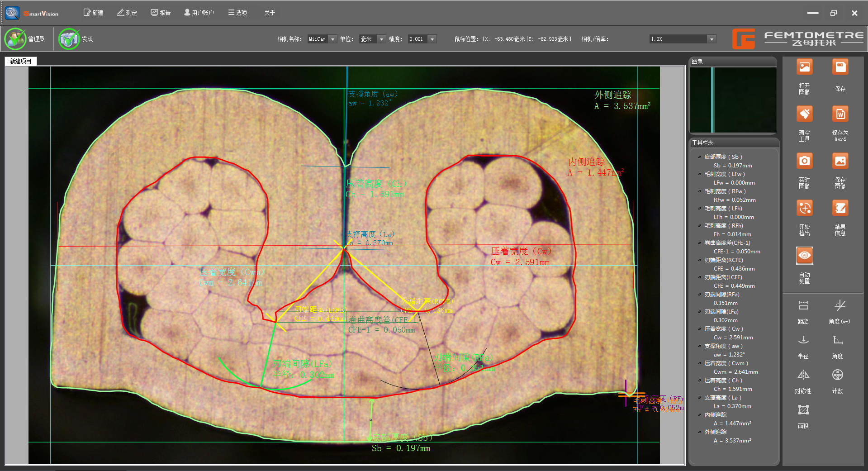This screenshot has height=471, width=868.
Task: Run 自动测量 (auto measure) eye icon
Action: coord(804,256)
